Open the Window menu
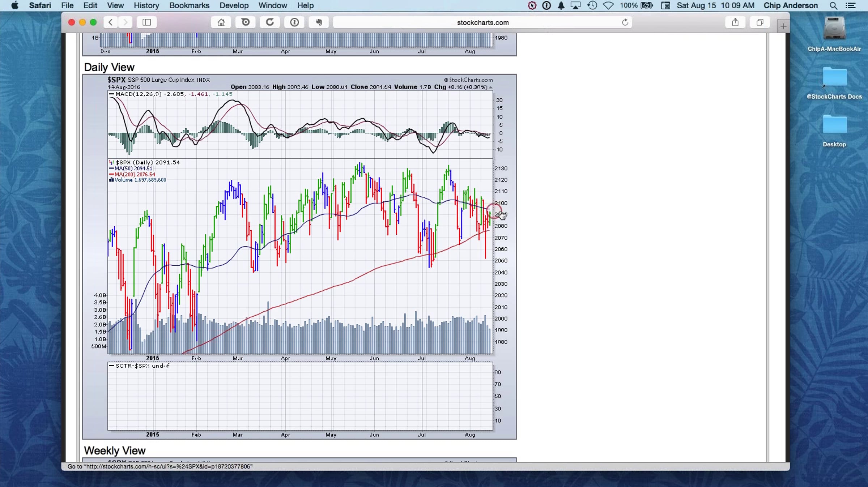 [273, 5]
